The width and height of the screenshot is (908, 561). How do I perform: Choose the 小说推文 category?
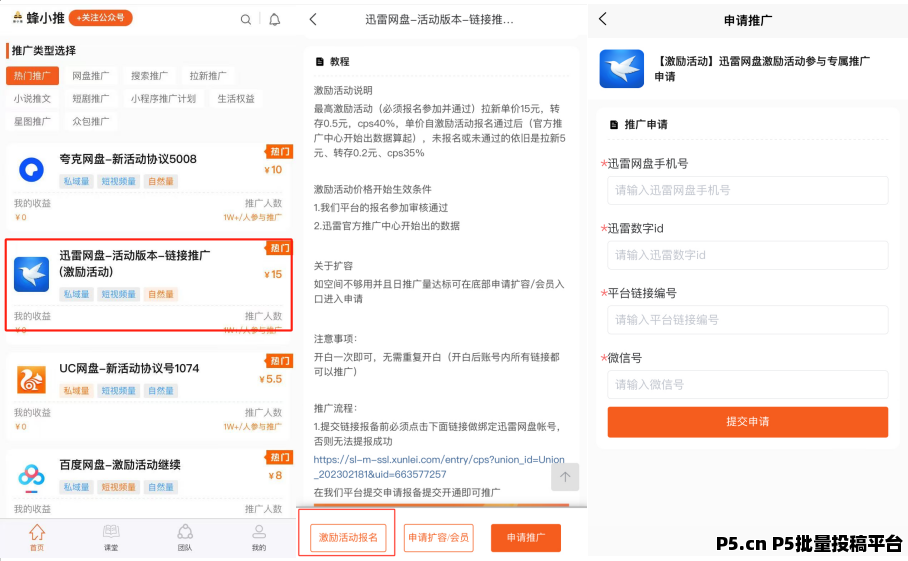[x=32, y=98]
